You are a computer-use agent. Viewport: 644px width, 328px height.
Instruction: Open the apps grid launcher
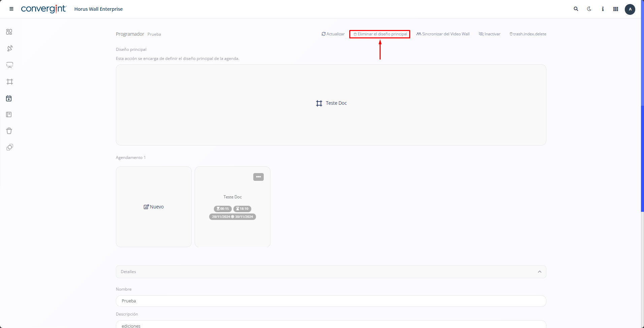tap(616, 9)
